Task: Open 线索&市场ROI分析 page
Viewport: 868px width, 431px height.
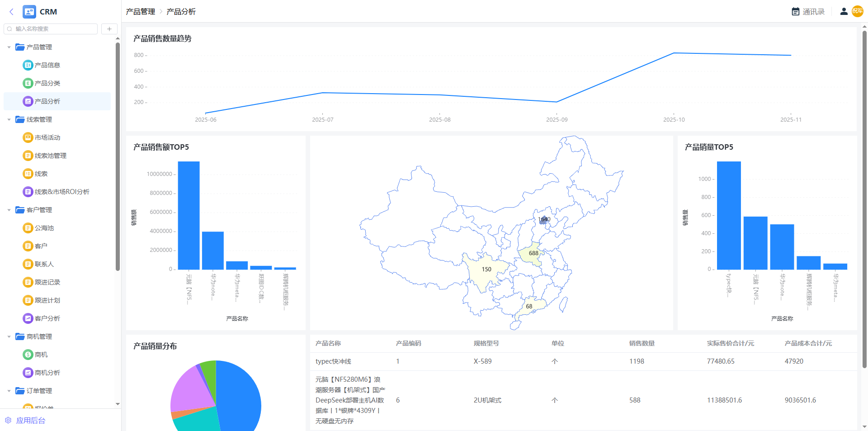Action: 61,192
